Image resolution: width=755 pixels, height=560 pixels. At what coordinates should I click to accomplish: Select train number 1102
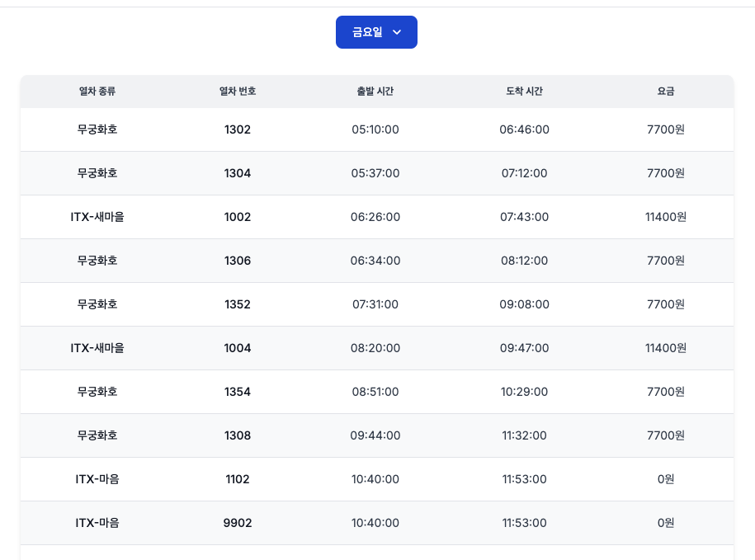click(238, 480)
